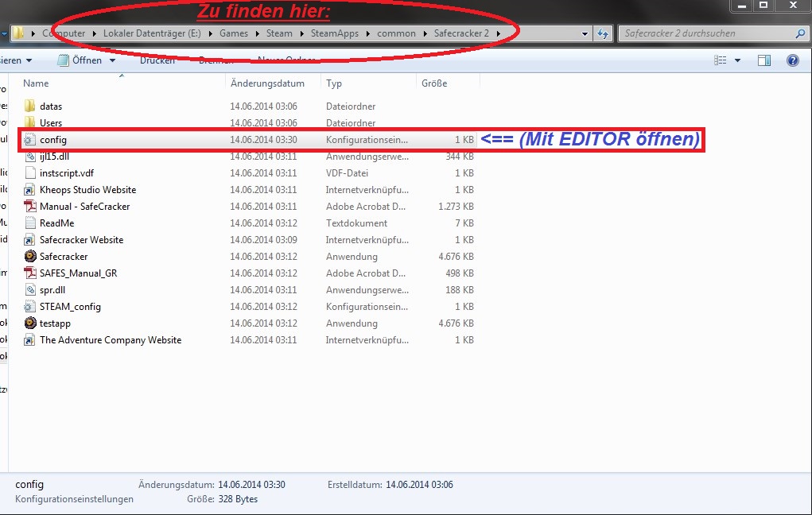
Task: Select the SAFES_Manual_GR file name
Action: tap(78, 273)
